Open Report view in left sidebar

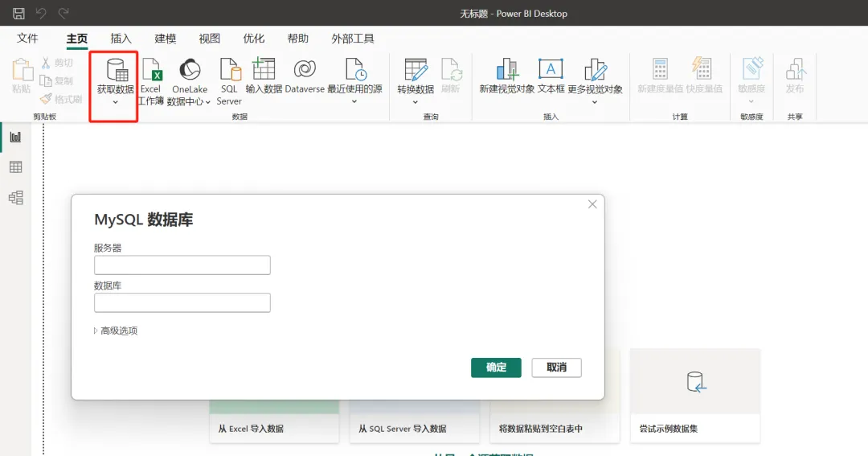click(15, 137)
